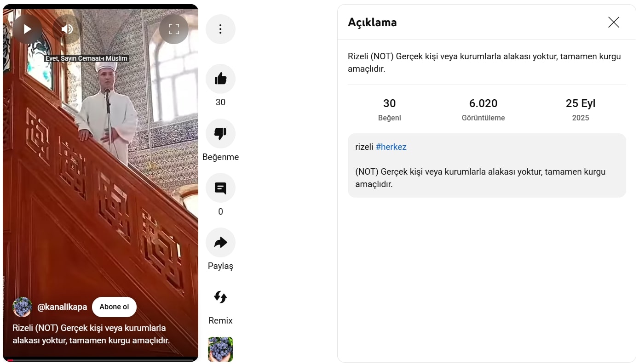Share this Short via Paylaş arrow

click(220, 243)
